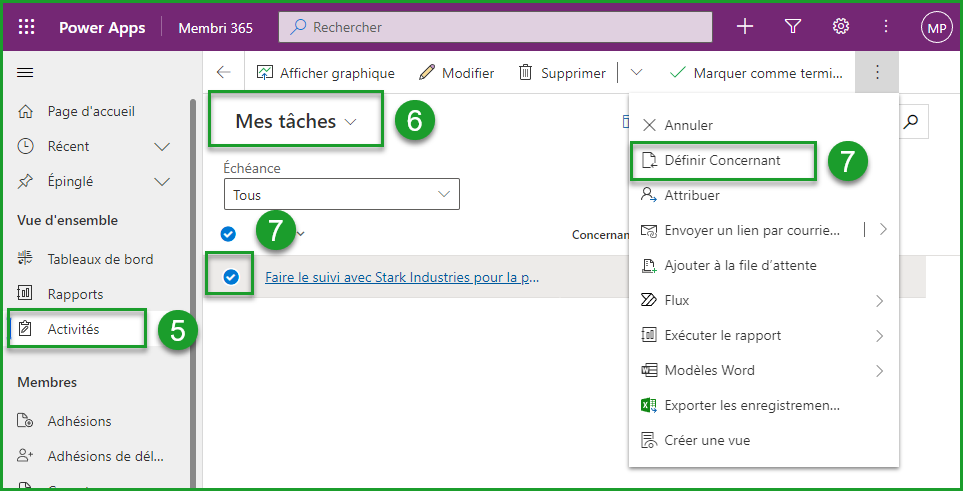Click the search magnifier icon at right
Image resolution: width=963 pixels, height=491 pixels.
[x=910, y=121]
